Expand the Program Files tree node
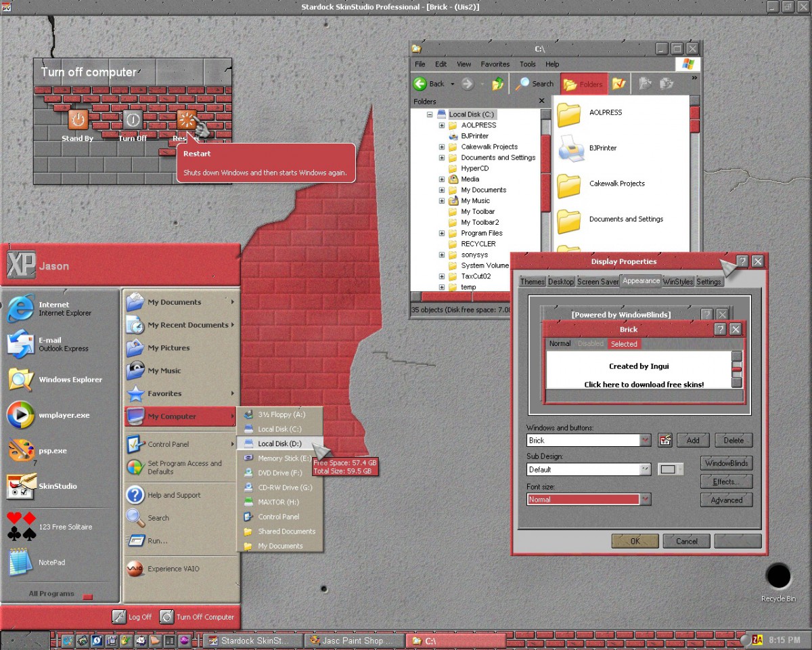 pos(442,233)
